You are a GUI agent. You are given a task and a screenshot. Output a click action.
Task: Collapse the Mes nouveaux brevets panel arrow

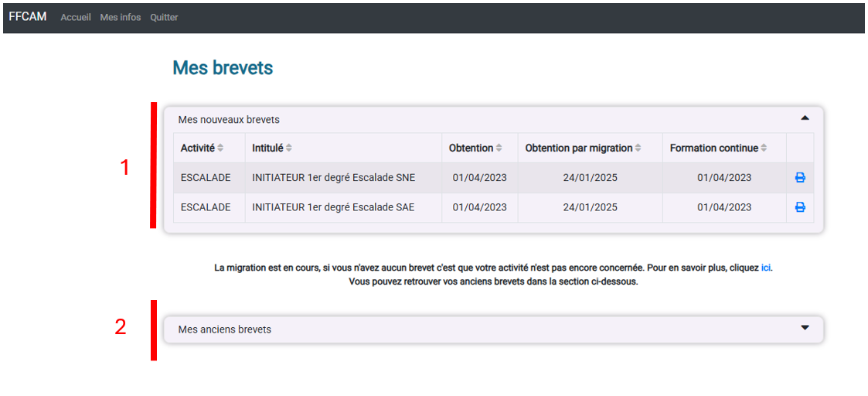[805, 118]
